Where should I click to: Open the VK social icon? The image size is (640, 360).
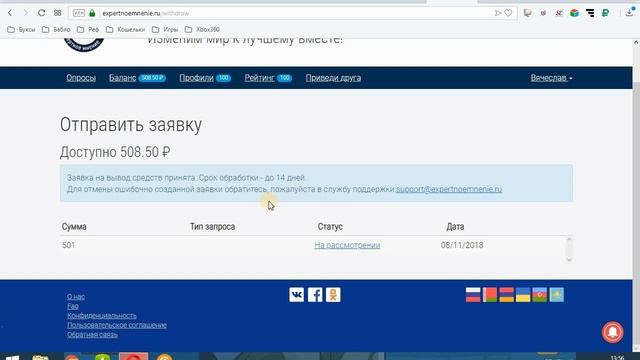pos(297,295)
